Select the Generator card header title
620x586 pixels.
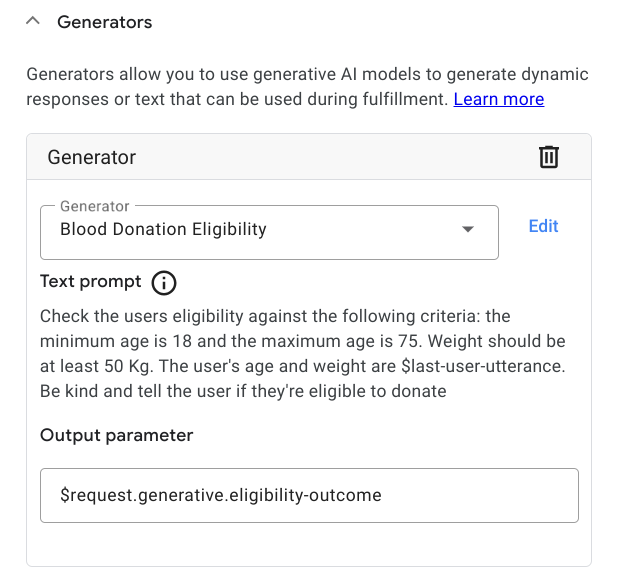coord(92,157)
